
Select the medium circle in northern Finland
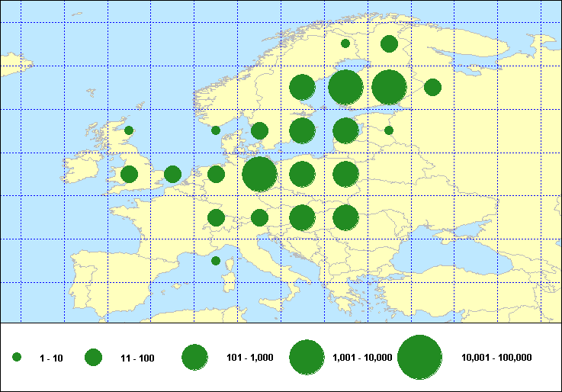click(x=389, y=43)
